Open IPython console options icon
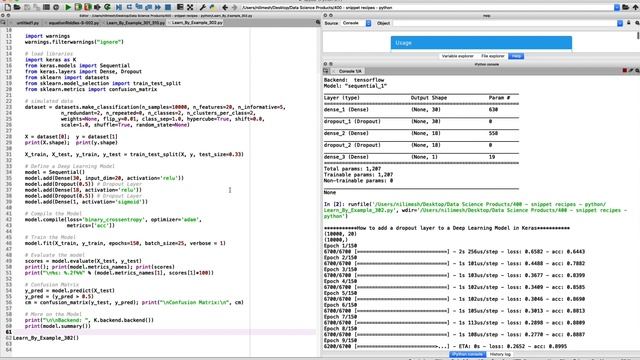The width and height of the screenshot is (640, 360). click(637, 71)
